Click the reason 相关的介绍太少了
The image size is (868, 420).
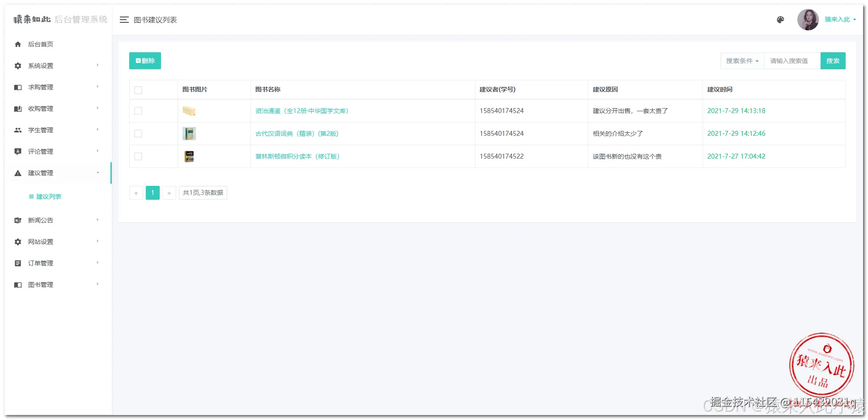(618, 134)
